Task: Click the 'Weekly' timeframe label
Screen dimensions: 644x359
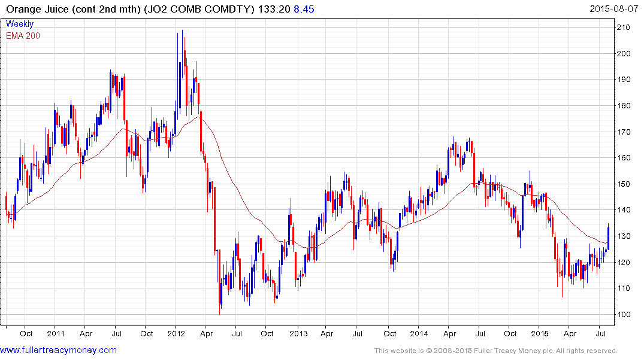Action: click(20, 24)
